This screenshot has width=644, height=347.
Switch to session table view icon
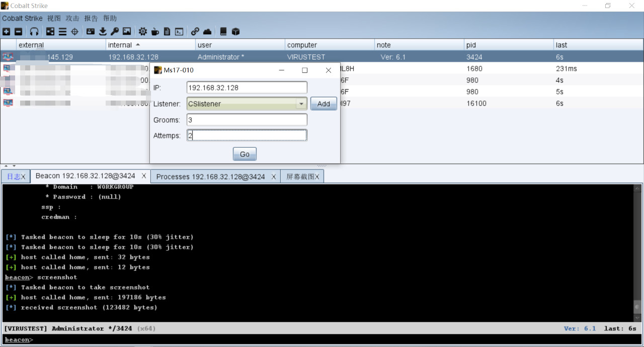pyautogui.click(x=62, y=32)
